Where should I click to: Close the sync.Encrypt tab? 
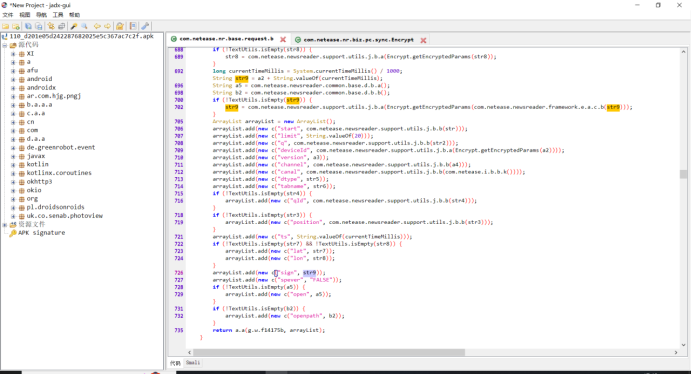click(423, 40)
